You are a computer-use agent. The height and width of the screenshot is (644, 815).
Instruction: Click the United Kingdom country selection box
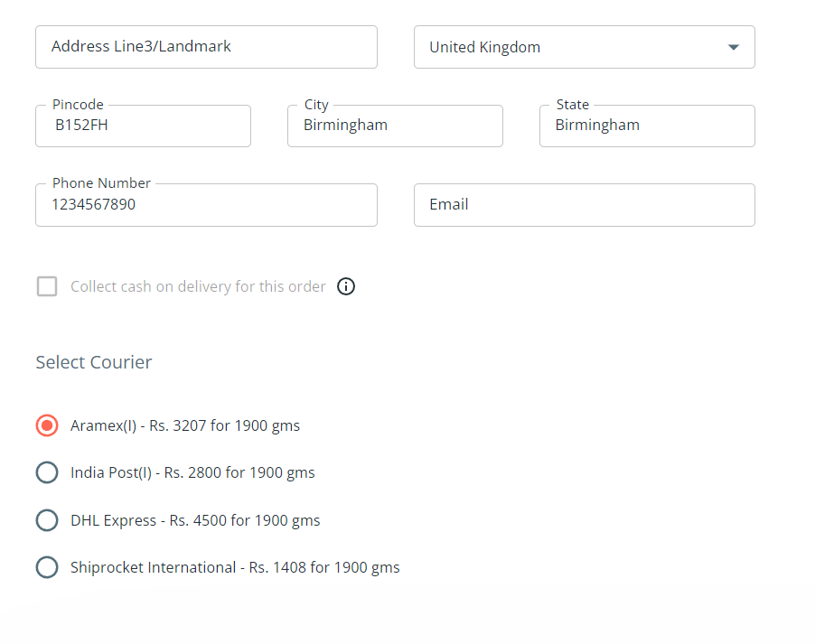pos(585,47)
